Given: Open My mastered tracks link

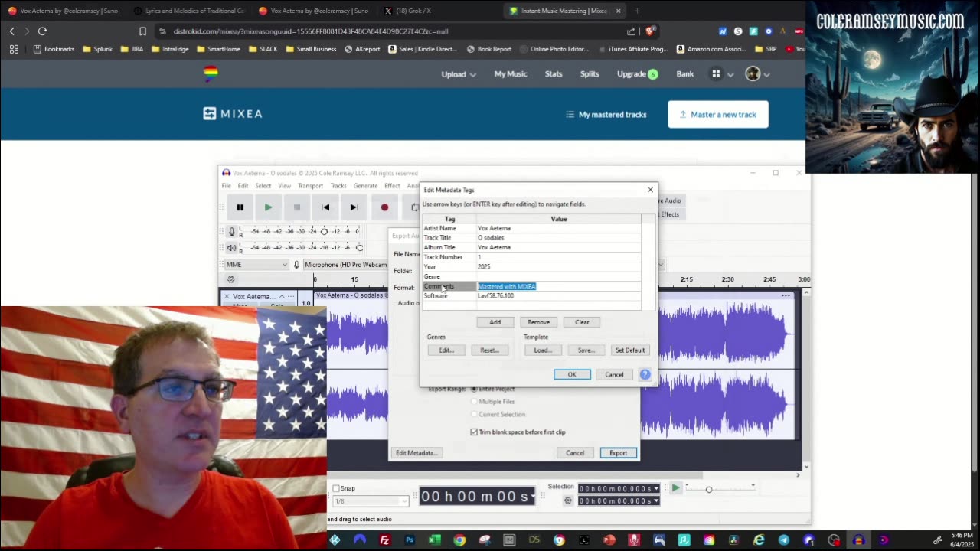Looking at the screenshot, I should pos(606,115).
